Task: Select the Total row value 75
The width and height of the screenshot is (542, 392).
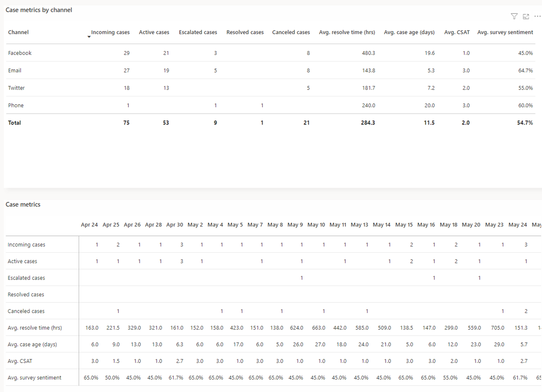Action: click(x=126, y=123)
